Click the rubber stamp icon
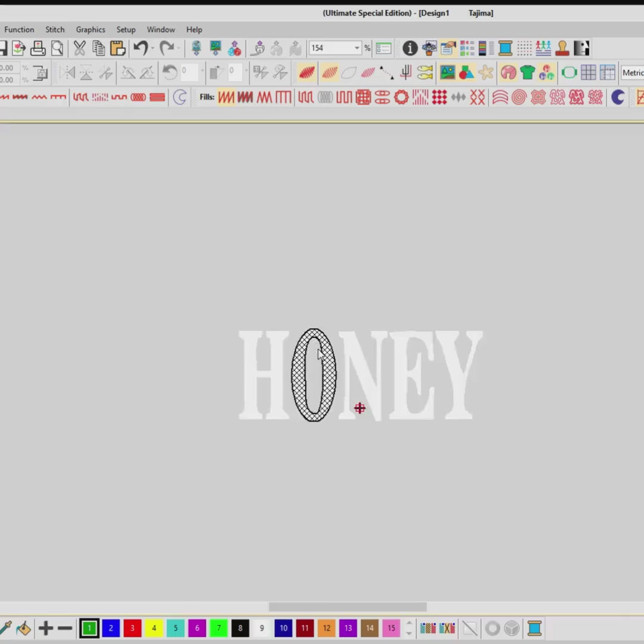 562,48
